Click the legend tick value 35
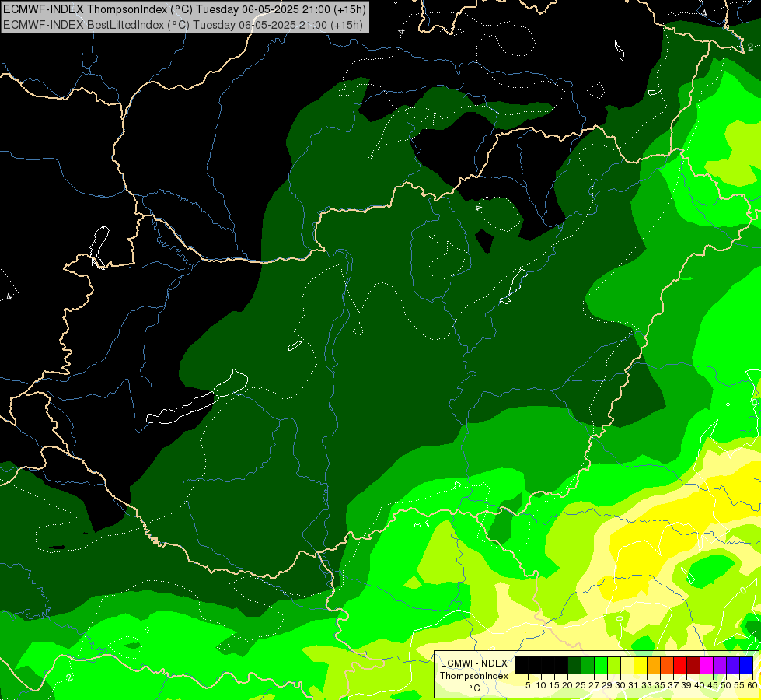This screenshot has width=761, height=700. coord(660,685)
